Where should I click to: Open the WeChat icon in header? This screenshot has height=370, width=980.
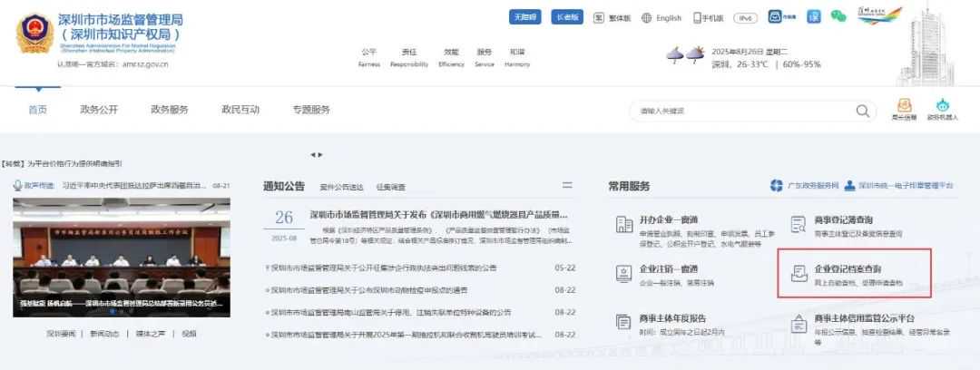(x=838, y=17)
